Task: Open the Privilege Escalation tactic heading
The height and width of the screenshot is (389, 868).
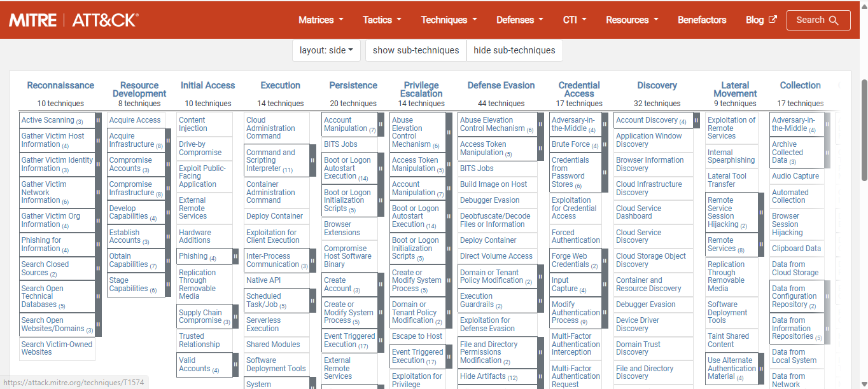Action: (421, 90)
